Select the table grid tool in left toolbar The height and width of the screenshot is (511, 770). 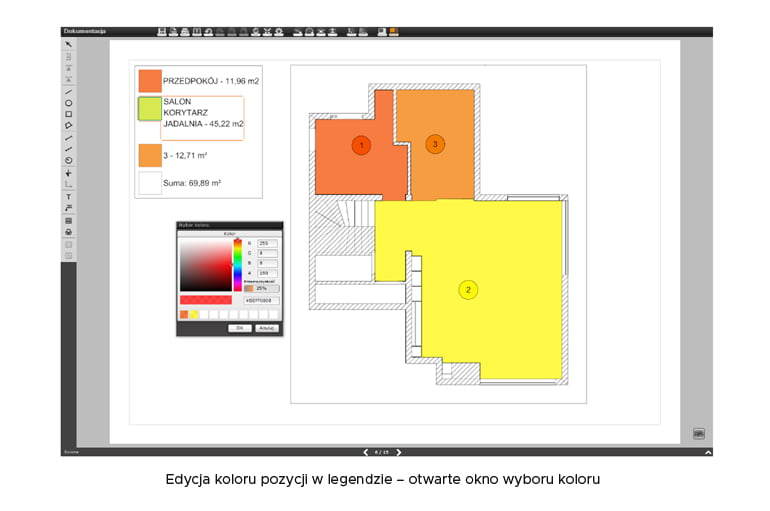[x=68, y=221]
